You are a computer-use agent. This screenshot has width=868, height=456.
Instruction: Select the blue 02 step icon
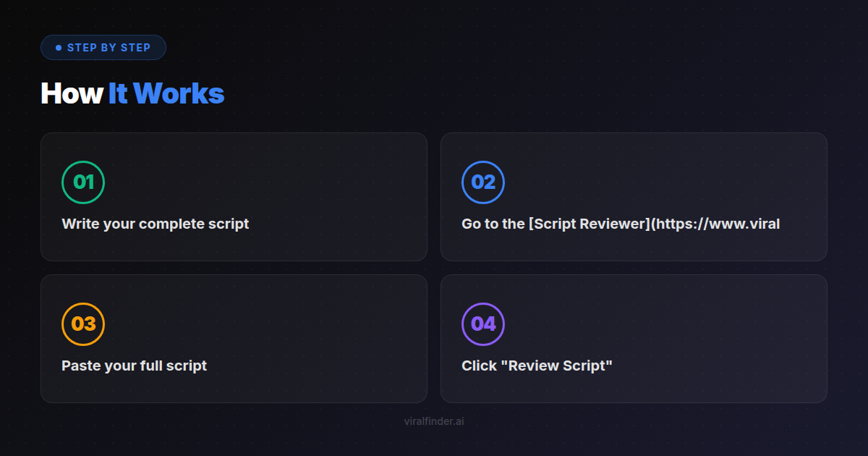pyautogui.click(x=482, y=182)
